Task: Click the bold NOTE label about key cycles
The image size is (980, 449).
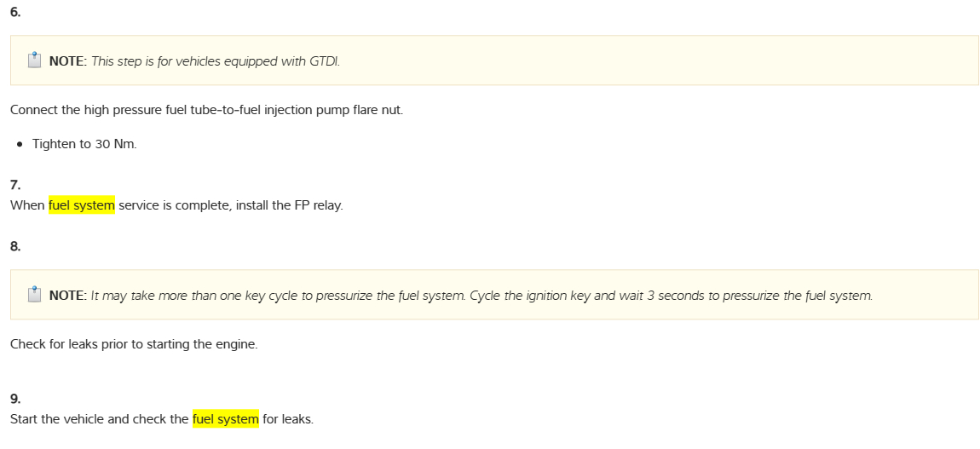Action: click(x=68, y=296)
